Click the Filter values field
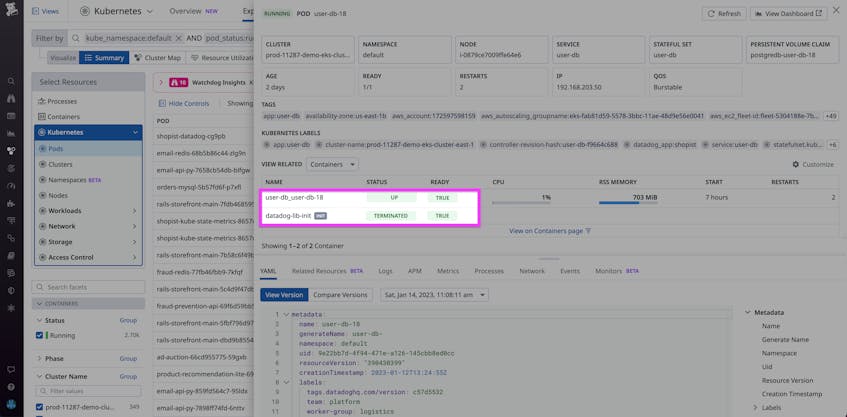The width and height of the screenshot is (847, 417). [x=89, y=391]
